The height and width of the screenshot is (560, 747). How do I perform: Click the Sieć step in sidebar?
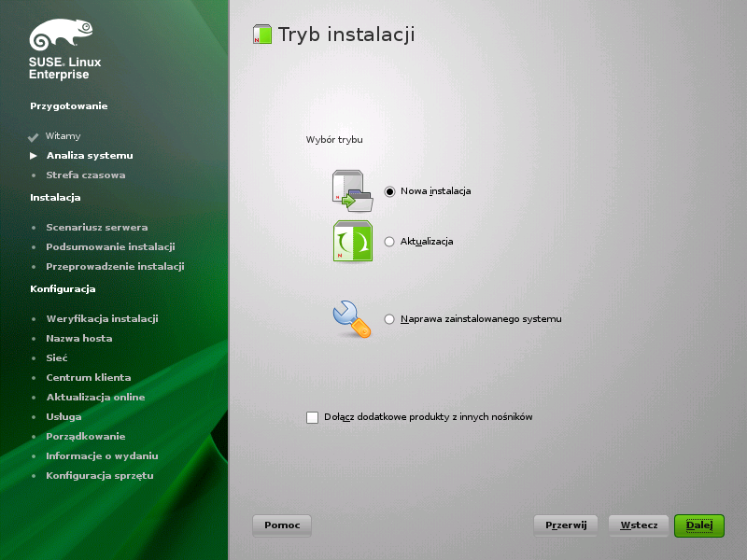pos(57,358)
